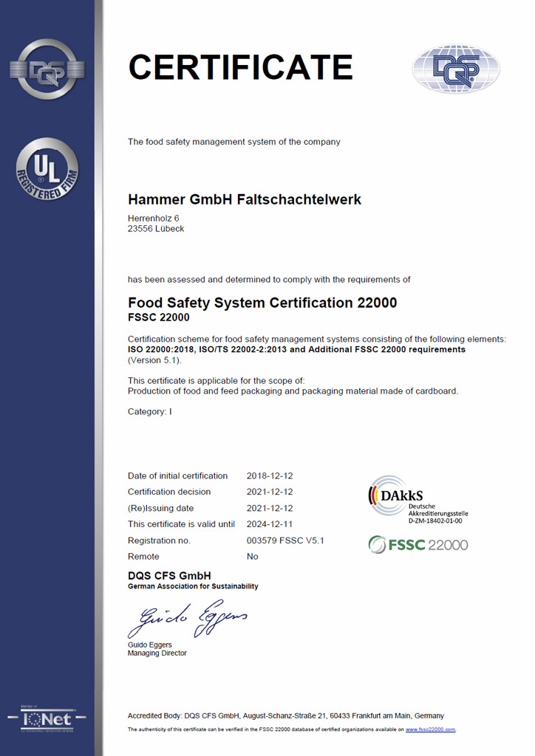Click the address line Herrenholz 6
This screenshot has height=756, width=535.
(x=154, y=219)
